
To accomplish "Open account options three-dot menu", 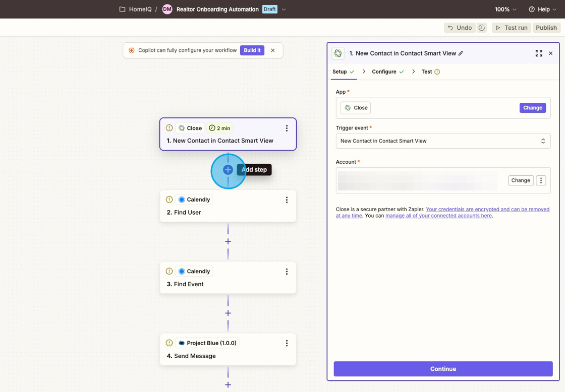I will tap(541, 180).
